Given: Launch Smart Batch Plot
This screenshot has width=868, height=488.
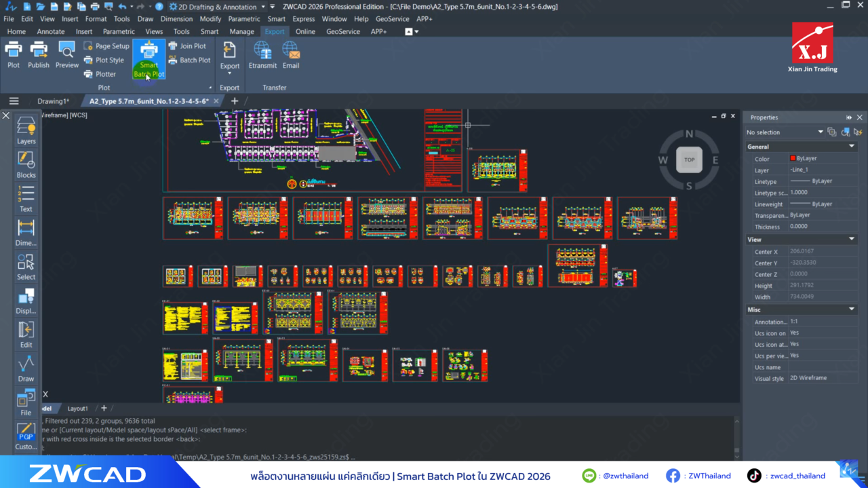Looking at the screenshot, I should click(x=149, y=59).
